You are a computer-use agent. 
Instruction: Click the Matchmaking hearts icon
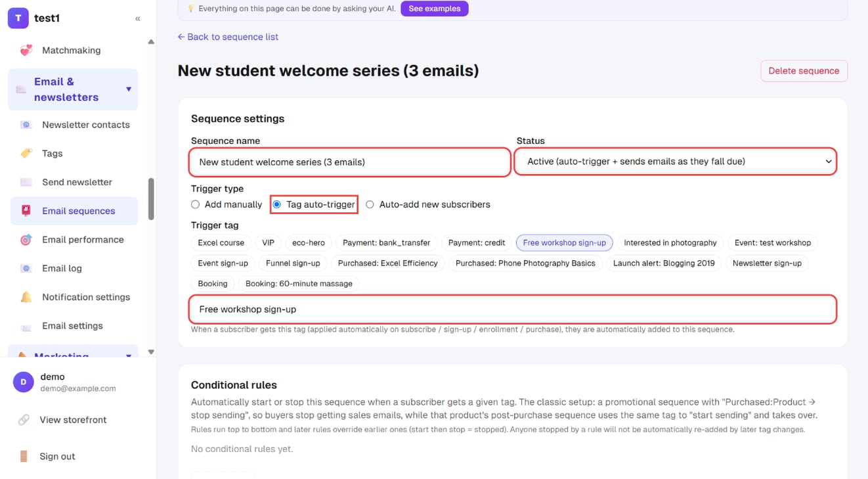coord(26,50)
